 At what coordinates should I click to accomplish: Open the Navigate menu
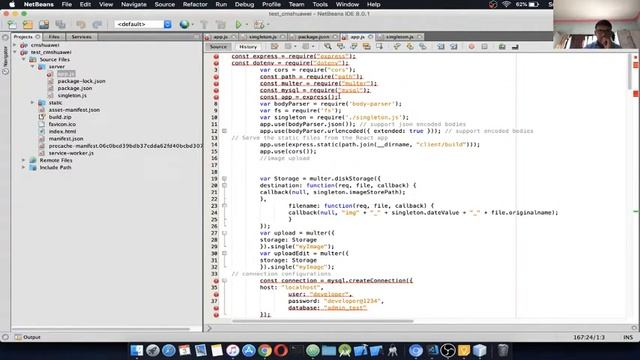(134, 4)
